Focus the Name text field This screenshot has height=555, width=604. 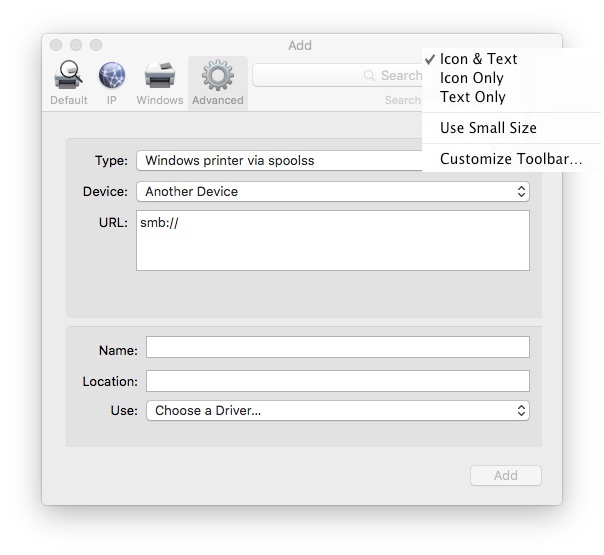[x=337, y=347]
